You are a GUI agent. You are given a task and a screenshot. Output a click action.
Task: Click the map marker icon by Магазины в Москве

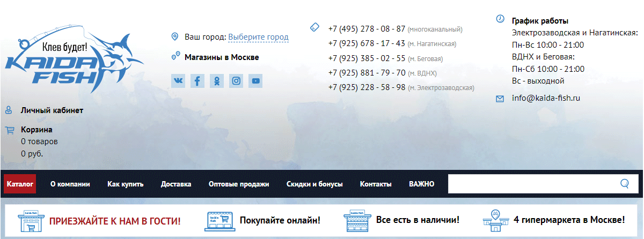175,56
